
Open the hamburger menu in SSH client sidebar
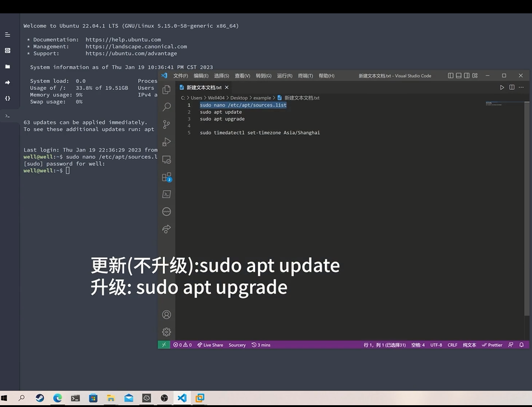click(7, 35)
